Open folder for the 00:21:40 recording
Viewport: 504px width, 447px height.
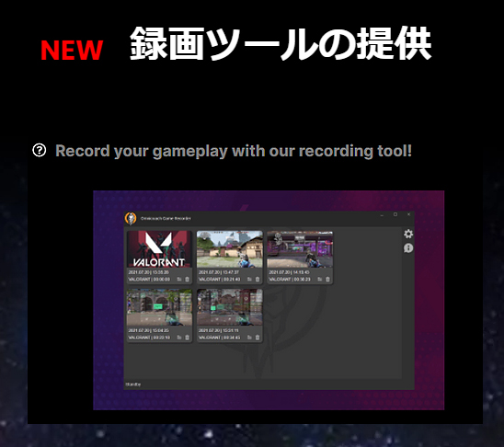click(249, 280)
